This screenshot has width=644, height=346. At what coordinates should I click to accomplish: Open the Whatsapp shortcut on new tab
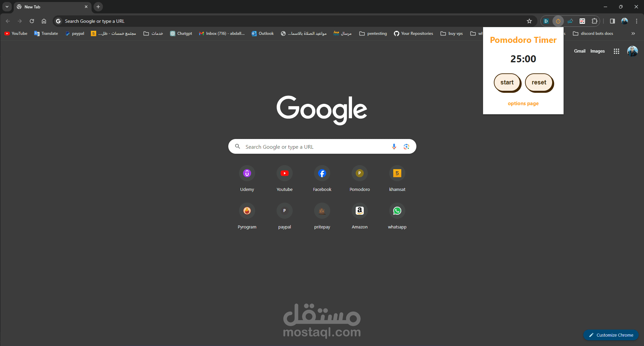397,210
